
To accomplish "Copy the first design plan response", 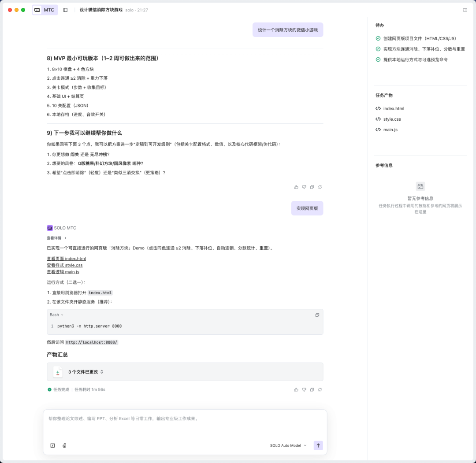I will [x=312, y=187].
